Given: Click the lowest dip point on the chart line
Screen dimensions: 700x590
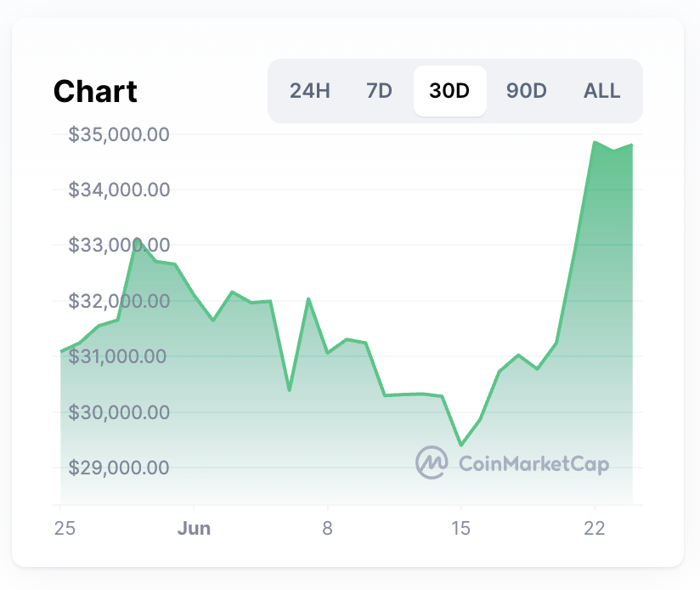Looking at the screenshot, I should [461, 445].
